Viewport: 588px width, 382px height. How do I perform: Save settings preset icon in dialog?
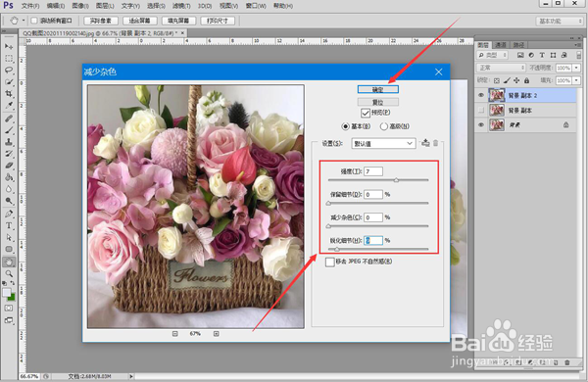coord(425,143)
